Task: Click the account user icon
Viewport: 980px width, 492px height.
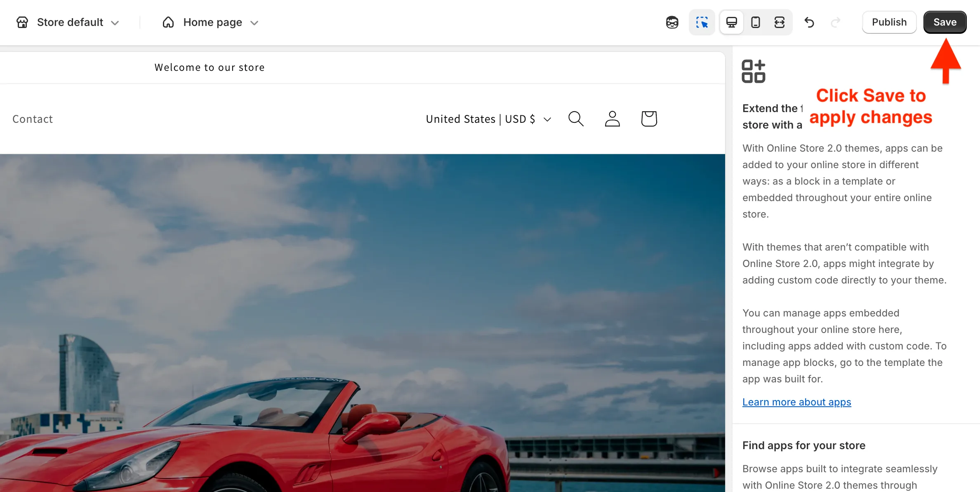Action: 612,119
